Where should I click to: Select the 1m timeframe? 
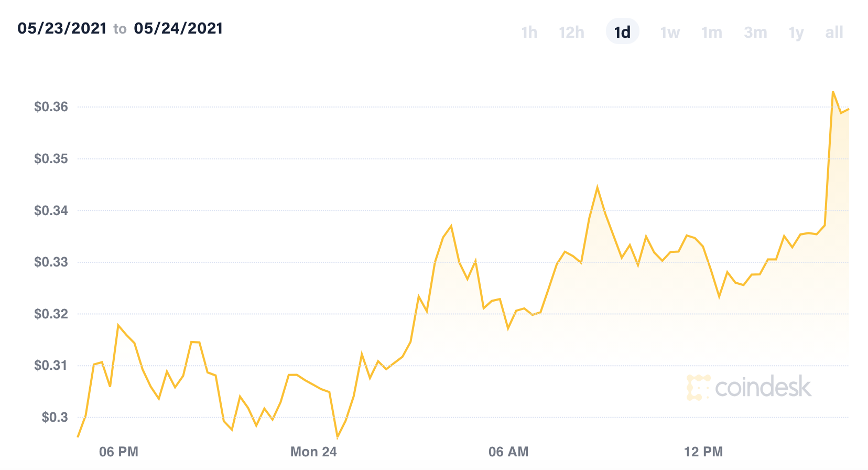click(711, 32)
